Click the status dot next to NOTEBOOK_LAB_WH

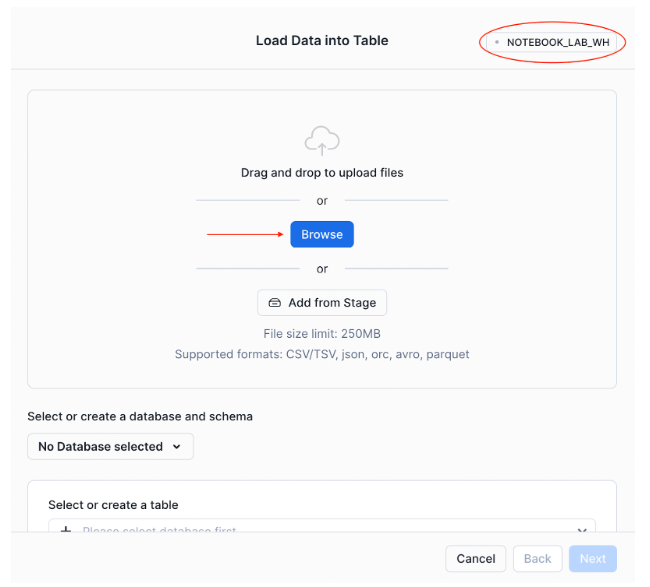click(x=497, y=42)
